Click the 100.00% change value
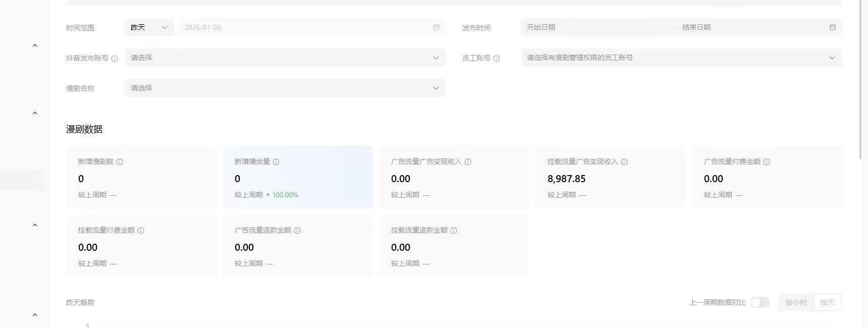 [285, 195]
